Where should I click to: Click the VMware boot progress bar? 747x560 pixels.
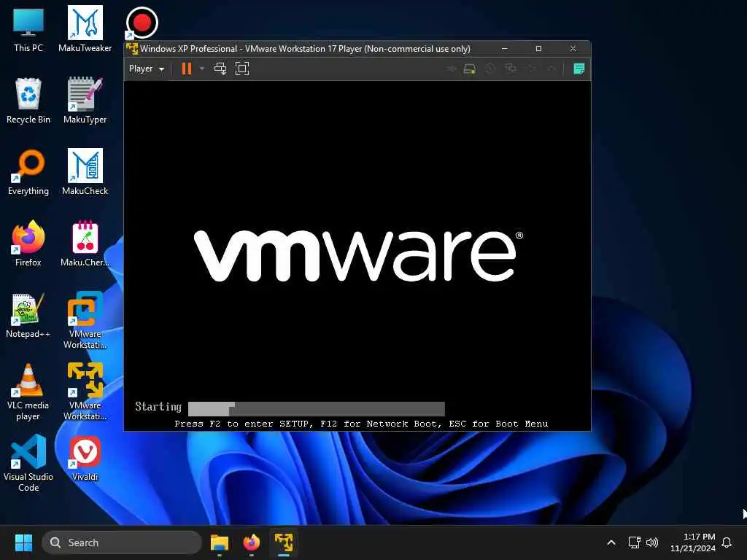(x=317, y=408)
